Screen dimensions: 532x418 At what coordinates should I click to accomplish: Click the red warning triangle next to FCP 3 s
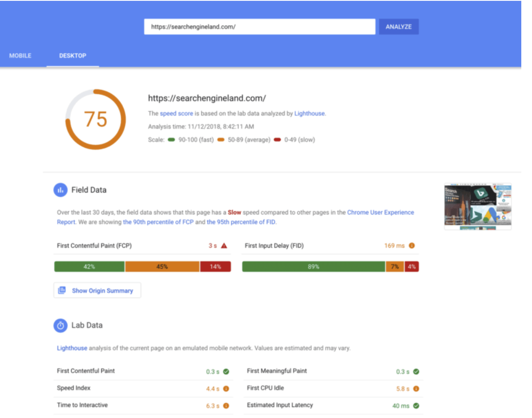tap(224, 246)
